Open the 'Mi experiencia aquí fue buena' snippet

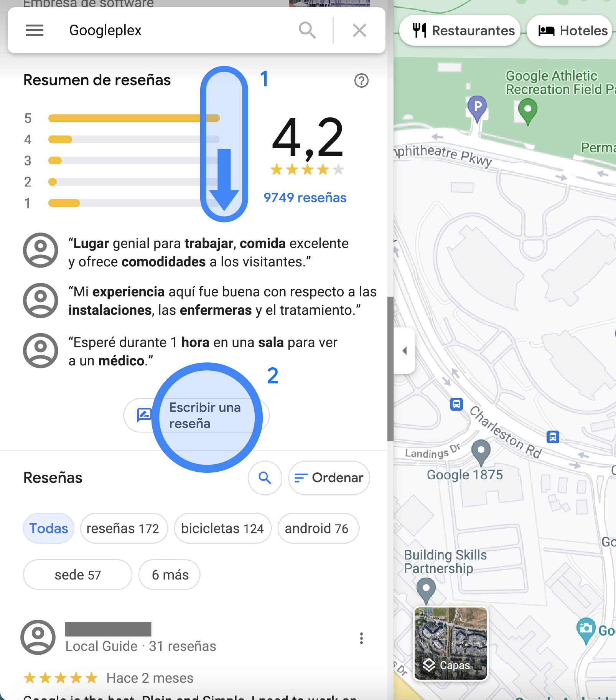point(222,301)
